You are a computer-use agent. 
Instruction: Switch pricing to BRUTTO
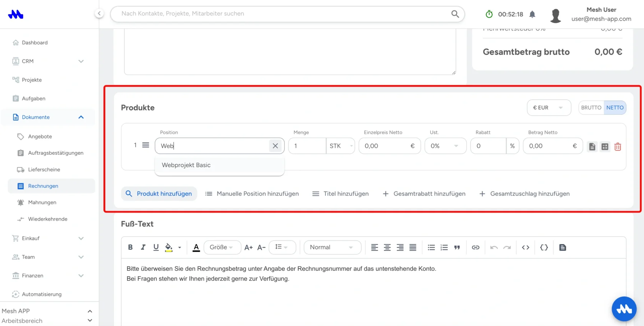[x=591, y=108]
